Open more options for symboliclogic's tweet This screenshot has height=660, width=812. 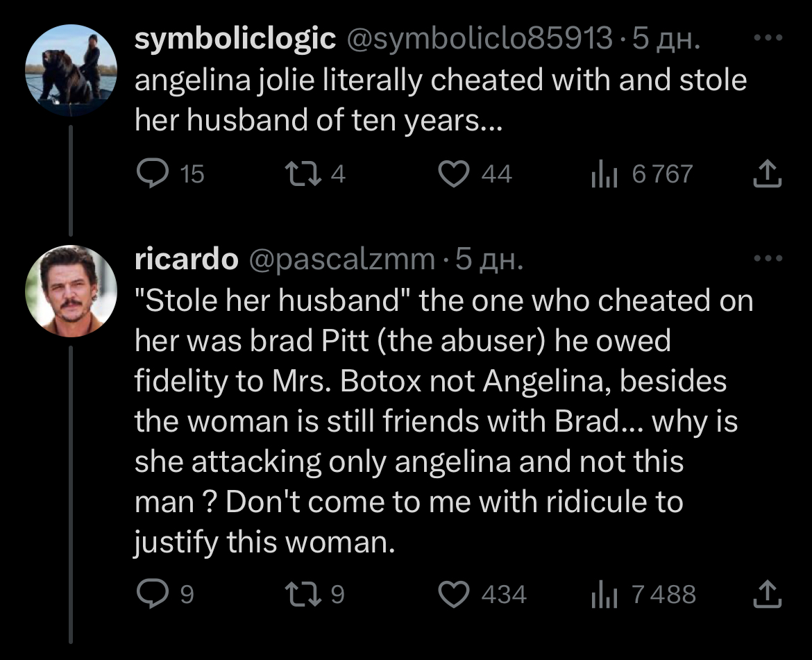pyautogui.click(x=768, y=40)
